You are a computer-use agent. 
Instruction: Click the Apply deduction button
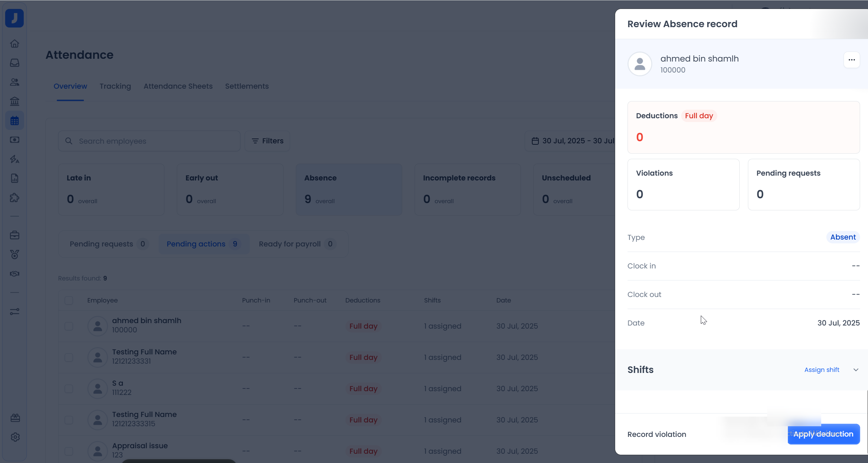point(823,434)
